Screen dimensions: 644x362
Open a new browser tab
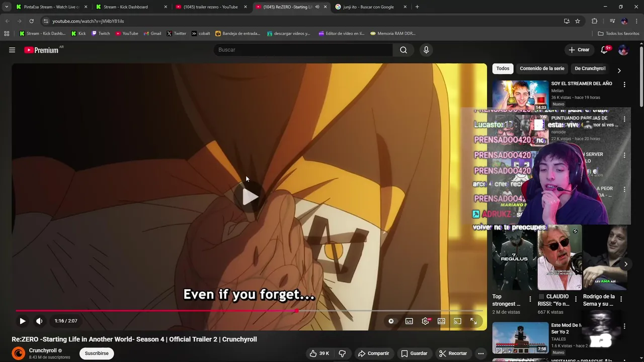pos(417,7)
